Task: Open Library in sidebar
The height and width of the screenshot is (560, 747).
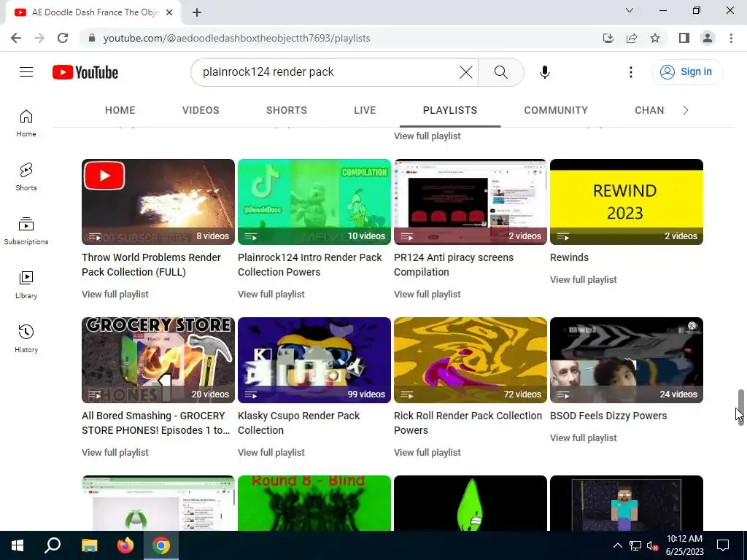Action: 26,285
